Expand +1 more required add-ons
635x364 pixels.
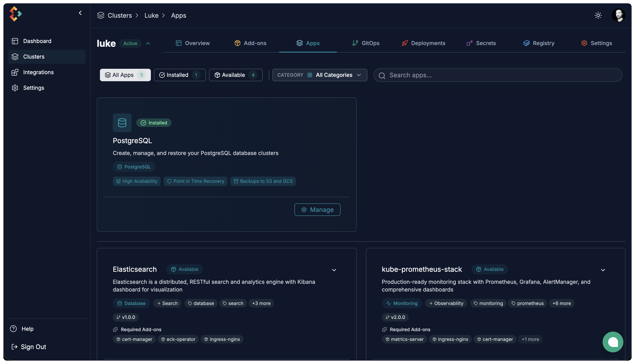pos(530,339)
